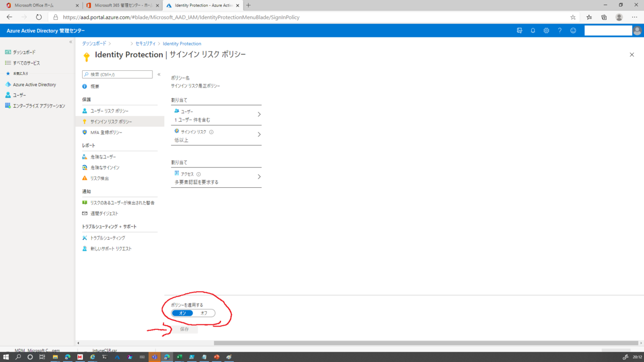
Task: Follow the ダッシュボード breadcrumb link
Action: pyautogui.click(x=94, y=43)
